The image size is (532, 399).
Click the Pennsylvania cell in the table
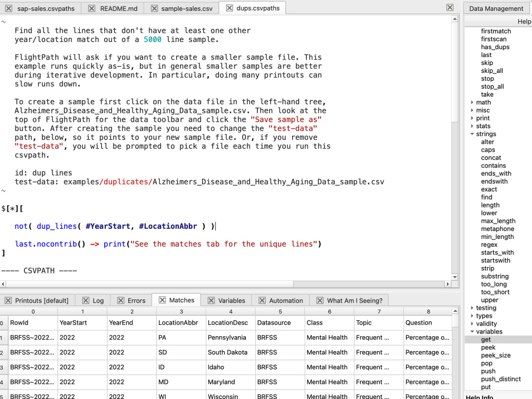point(231,338)
